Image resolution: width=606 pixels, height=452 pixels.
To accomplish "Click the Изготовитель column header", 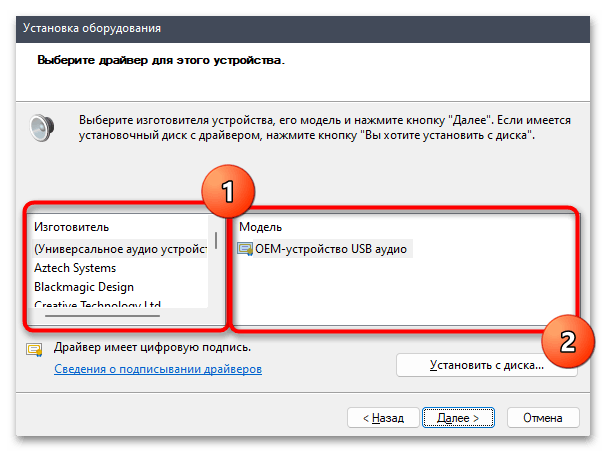I will point(71,227).
